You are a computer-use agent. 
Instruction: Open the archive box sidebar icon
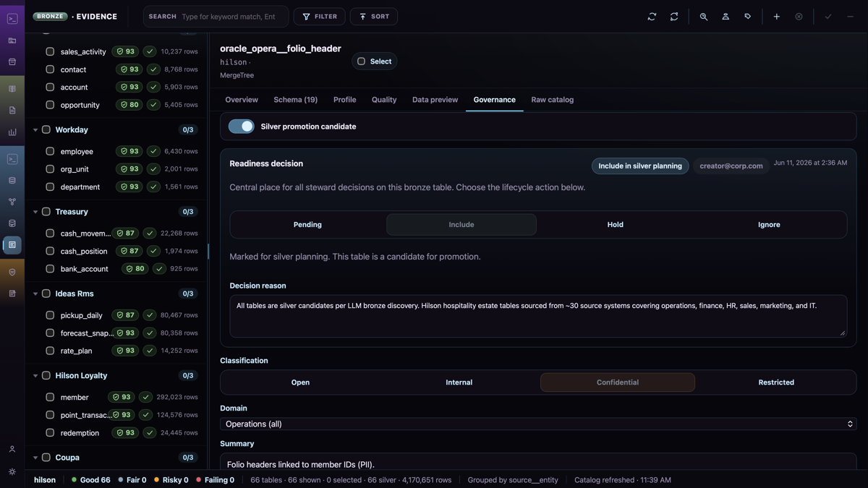pos(12,62)
